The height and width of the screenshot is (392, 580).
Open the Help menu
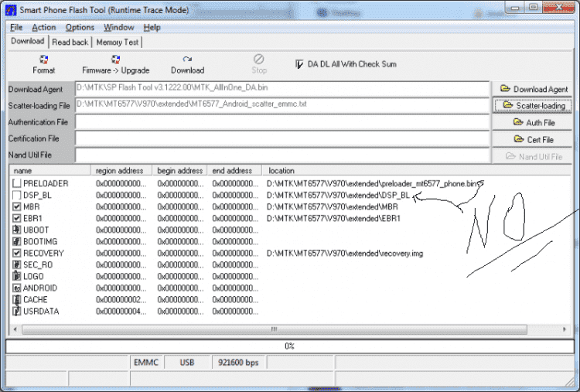(152, 27)
